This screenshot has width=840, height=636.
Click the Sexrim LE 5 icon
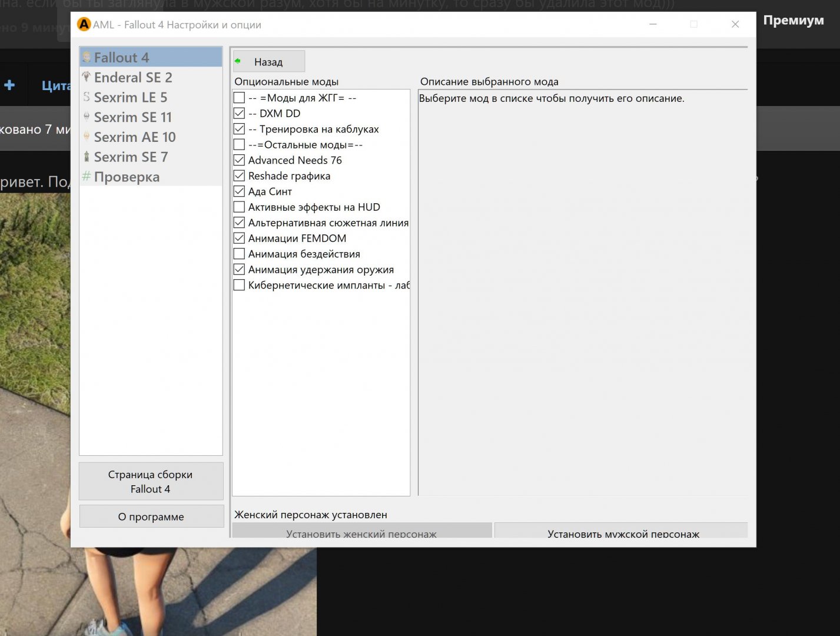(87, 97)
